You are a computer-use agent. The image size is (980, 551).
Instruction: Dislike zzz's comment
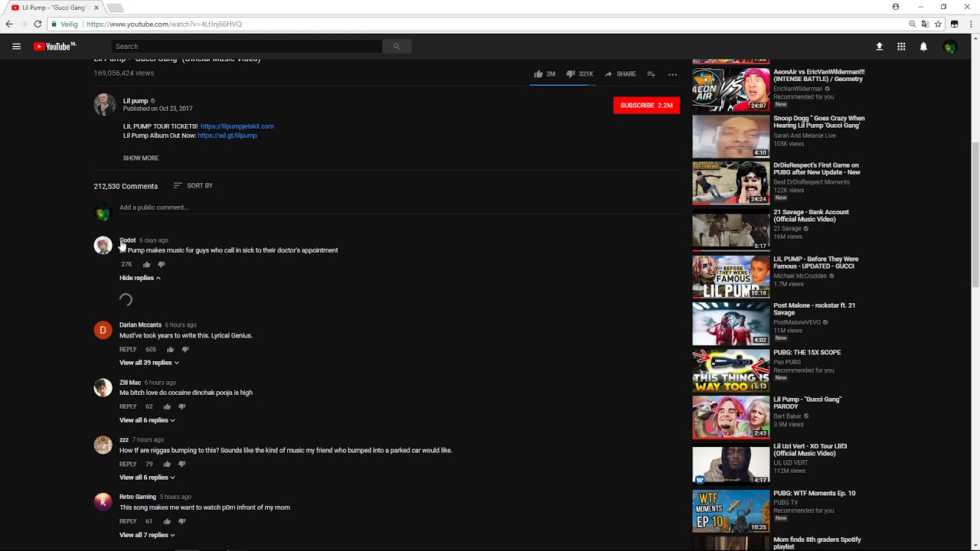point(181,464)
